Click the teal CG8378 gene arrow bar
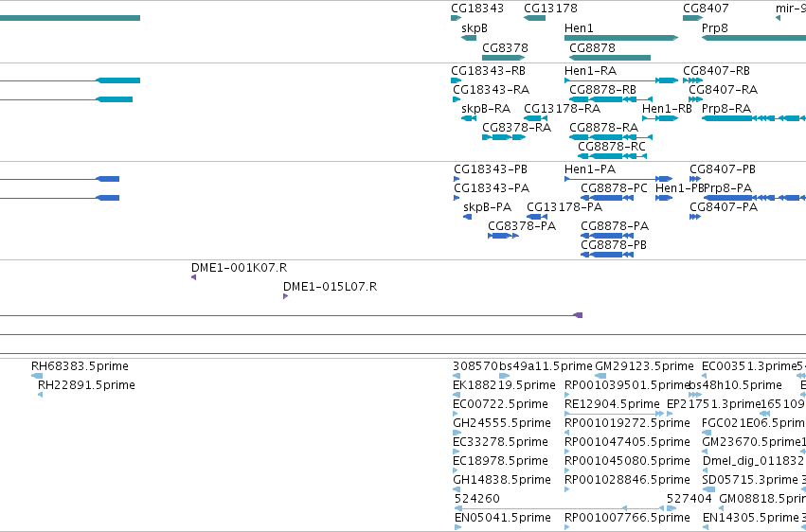Screen dimensions: 806x532 [x=503, y=58]
